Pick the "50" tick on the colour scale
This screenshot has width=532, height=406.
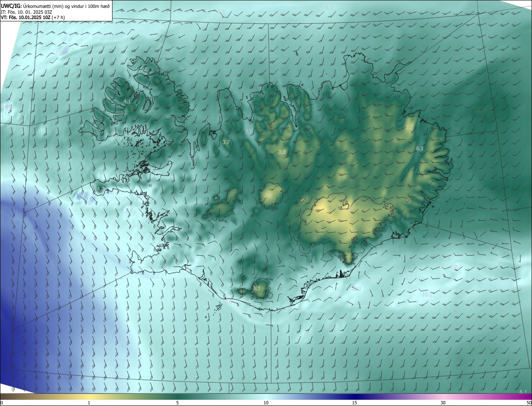(529, 403)
